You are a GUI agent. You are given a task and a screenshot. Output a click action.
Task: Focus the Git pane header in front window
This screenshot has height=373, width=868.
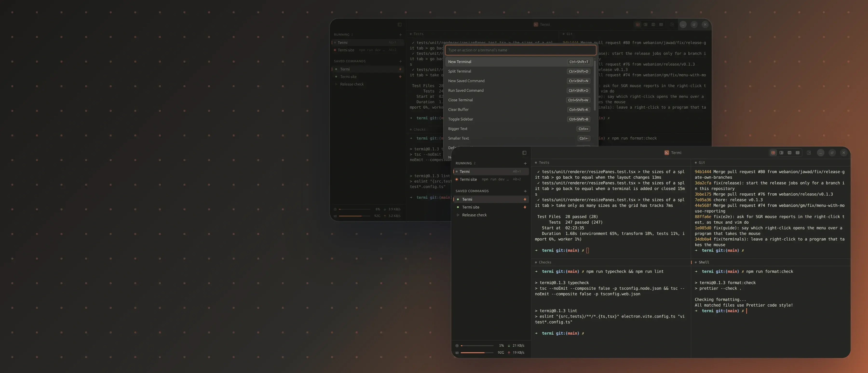771,162
